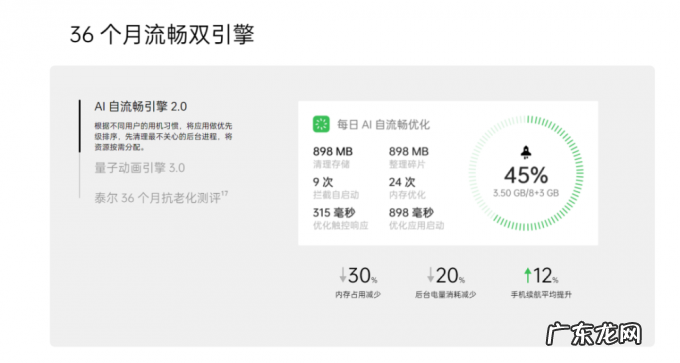
Task: Click the 898 MB 整理碎片 value
Action: coord(409,152)
